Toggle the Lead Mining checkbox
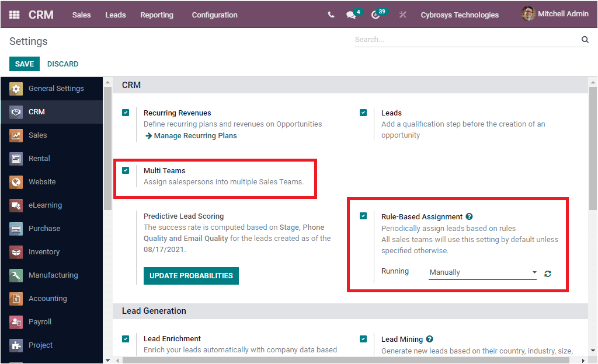Viewport: 598px width, 364px height. coord(364,338)
